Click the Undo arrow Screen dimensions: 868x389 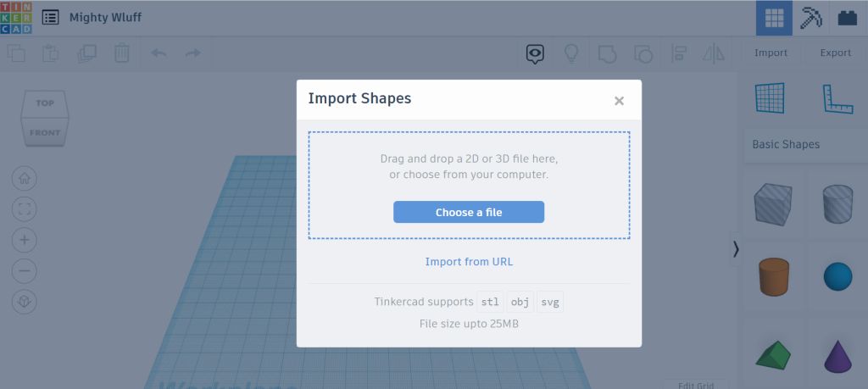click(159, 53)
